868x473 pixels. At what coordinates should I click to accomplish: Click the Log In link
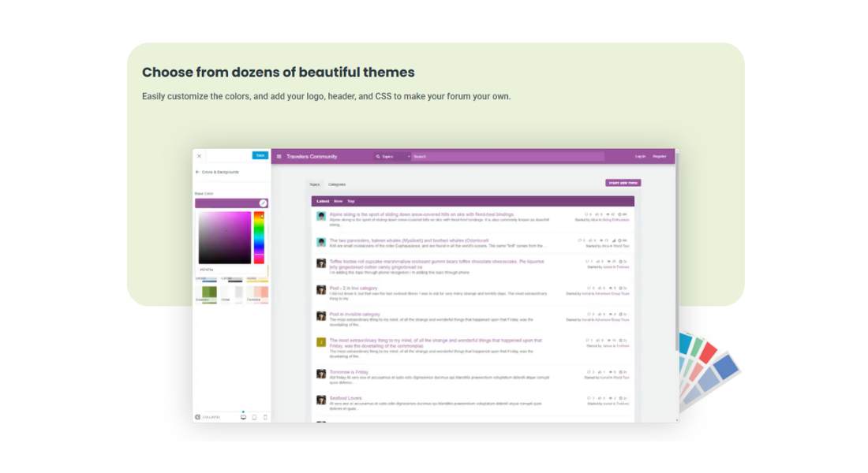tap(640, 156)
